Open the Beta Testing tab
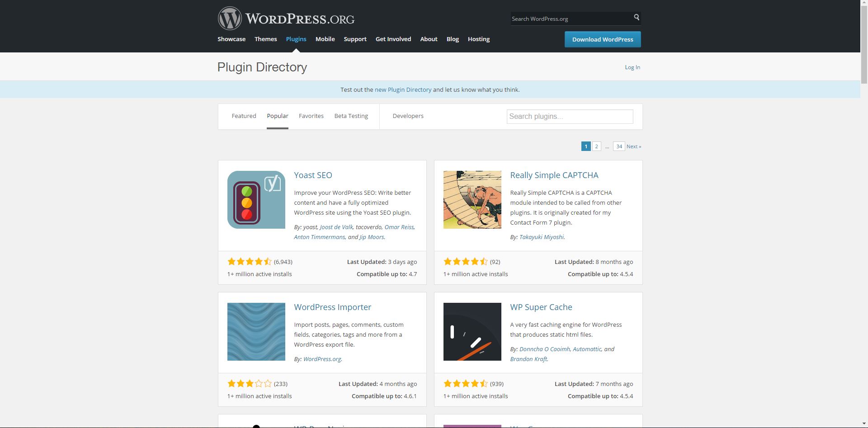868x428 pixels. [351, 116]
